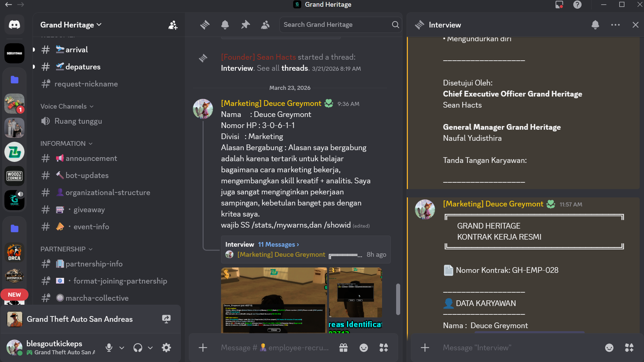Open the second server folder
Screen dimensions: 644x362
(14, 228)
